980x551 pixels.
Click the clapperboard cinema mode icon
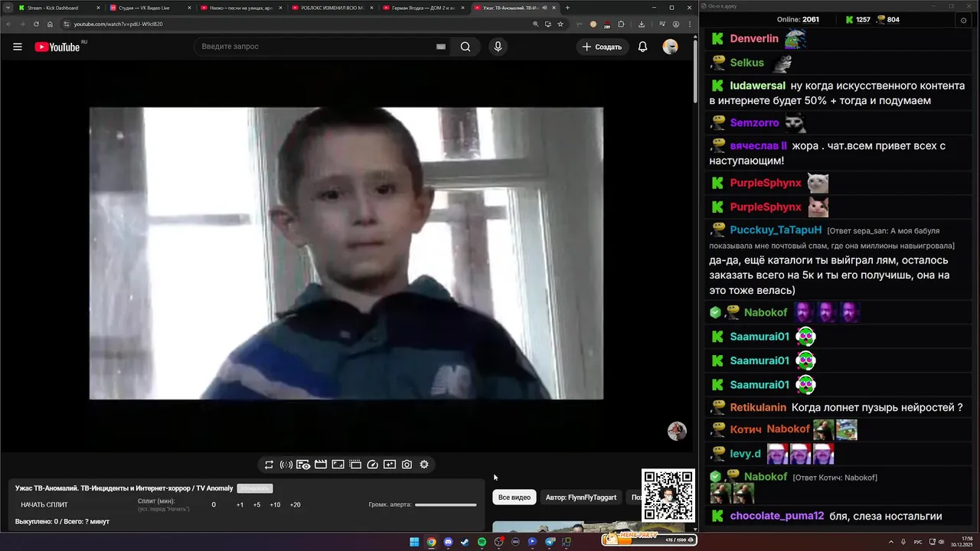[x=321, y=465]
